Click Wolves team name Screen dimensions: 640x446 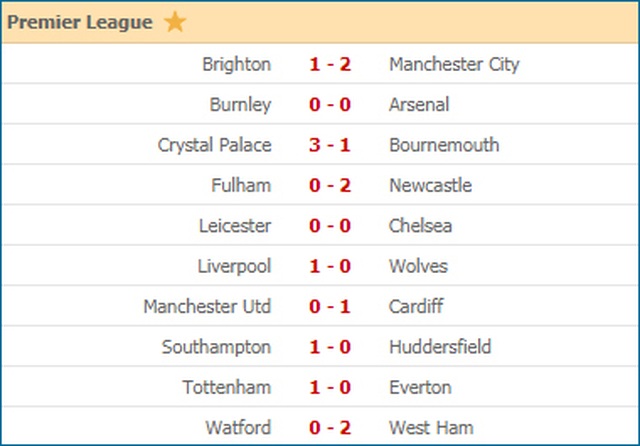418,266
